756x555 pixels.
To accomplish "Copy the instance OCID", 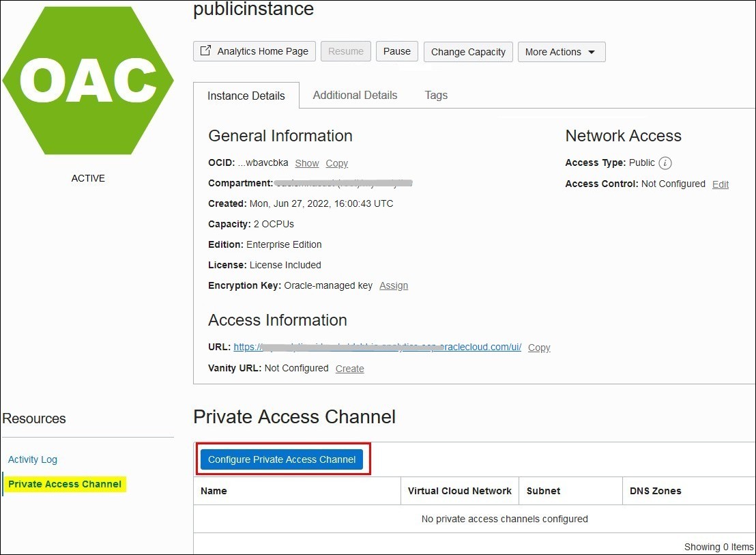I will click(336, 163).
